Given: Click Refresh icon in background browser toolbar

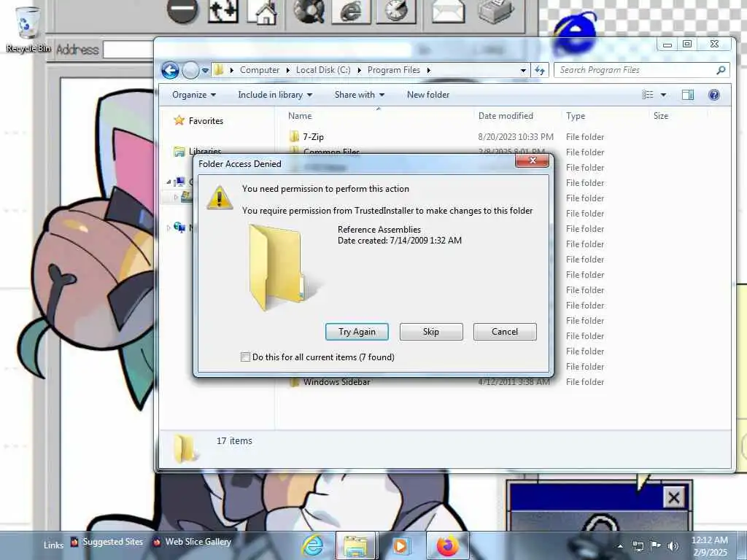Looking at the screenshot, I should point(223,12).
